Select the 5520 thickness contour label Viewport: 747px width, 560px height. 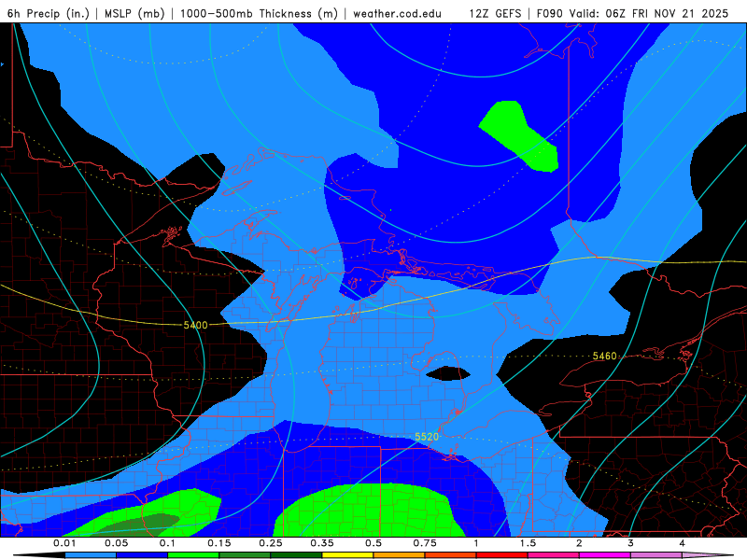tap(427, 437)
